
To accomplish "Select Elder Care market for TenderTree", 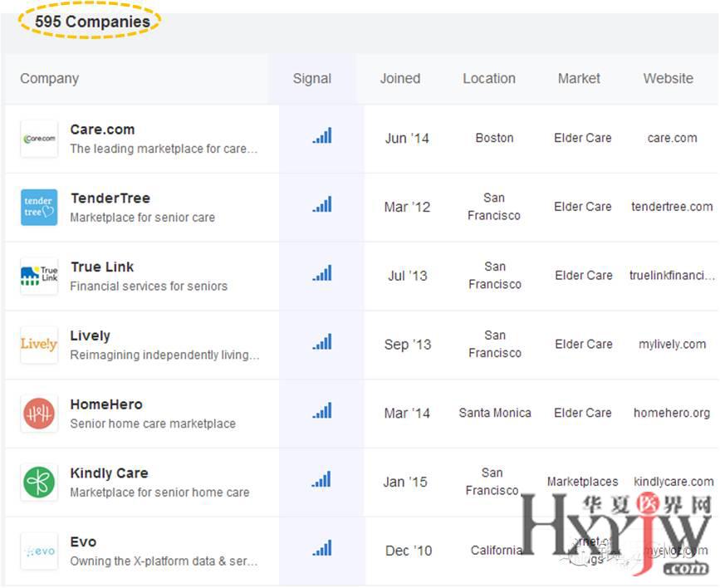I will [x=583, y=207].
